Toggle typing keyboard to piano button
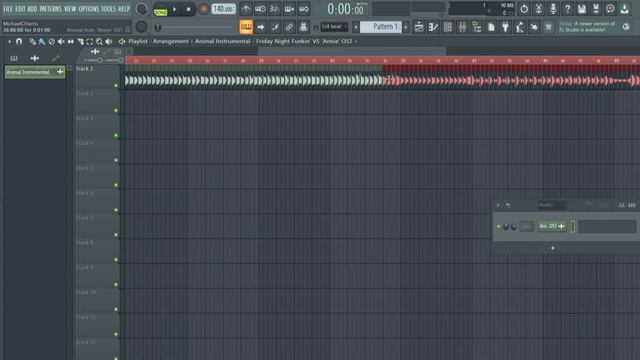 pos(246,27)
